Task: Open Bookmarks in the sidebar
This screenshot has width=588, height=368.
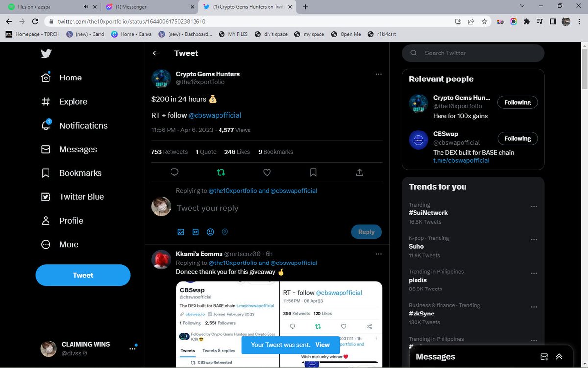Action: pyautogui.click(x=71, y=173)
